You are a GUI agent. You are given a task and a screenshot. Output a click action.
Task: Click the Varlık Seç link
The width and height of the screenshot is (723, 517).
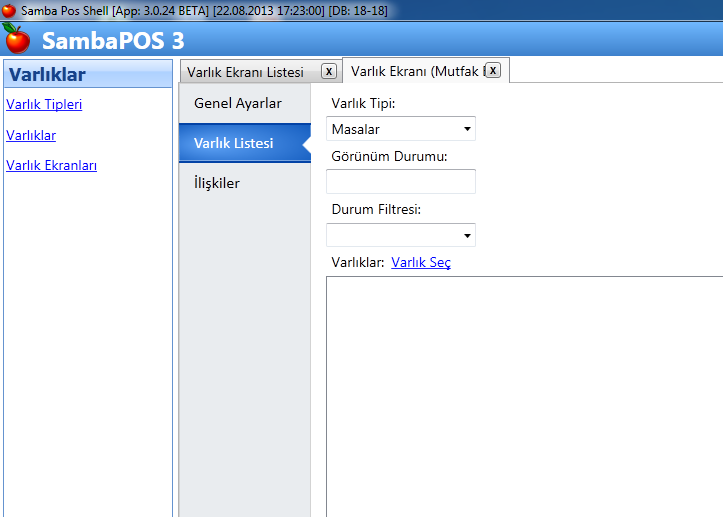coord(420,262)
